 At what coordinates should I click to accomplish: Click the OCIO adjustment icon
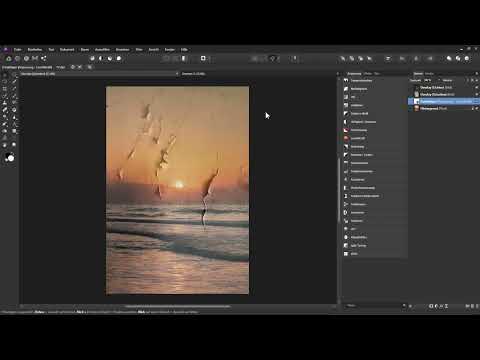[346, 254]
